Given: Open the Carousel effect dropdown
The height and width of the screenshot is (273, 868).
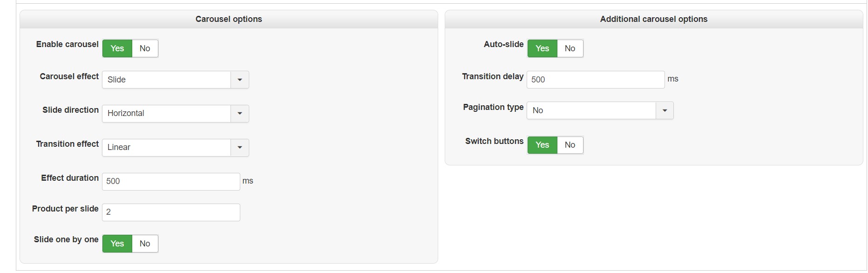Looking at the screenshot, I should click(x=175, y=80).
